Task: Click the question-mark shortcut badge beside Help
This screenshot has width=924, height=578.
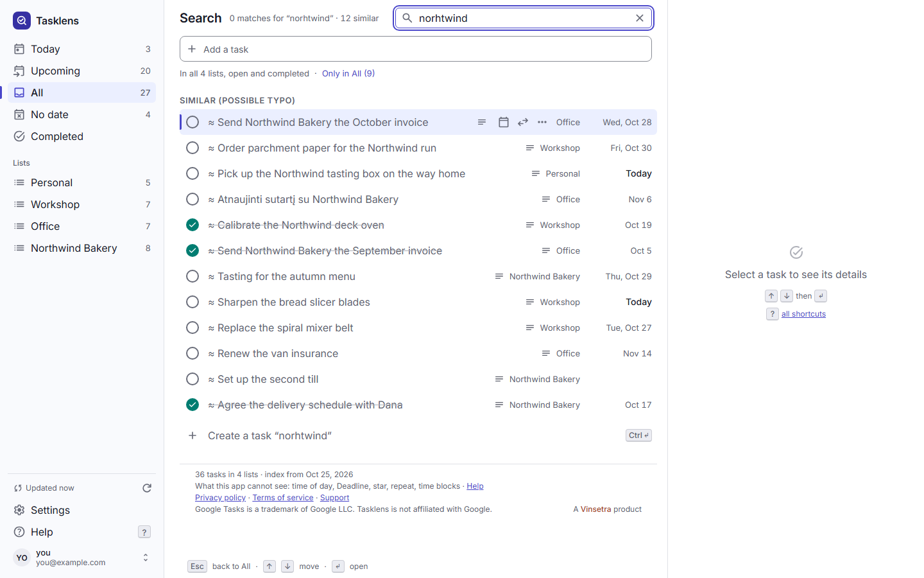Action: point(144,532)
